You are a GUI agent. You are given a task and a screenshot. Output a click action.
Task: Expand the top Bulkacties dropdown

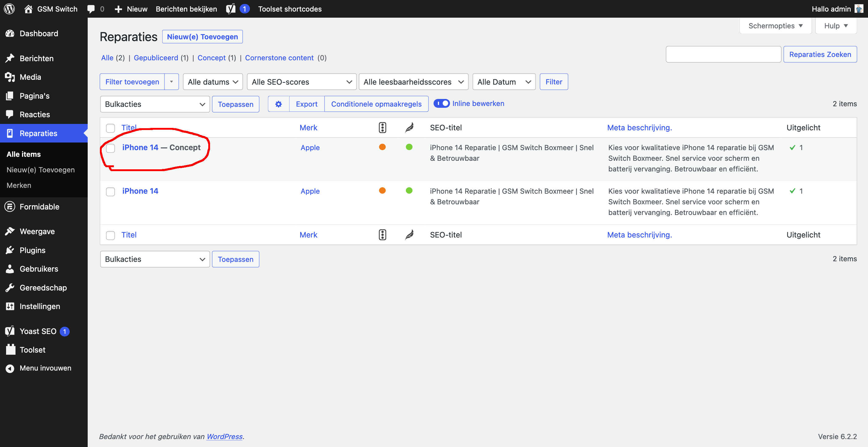tap(155, 104)
